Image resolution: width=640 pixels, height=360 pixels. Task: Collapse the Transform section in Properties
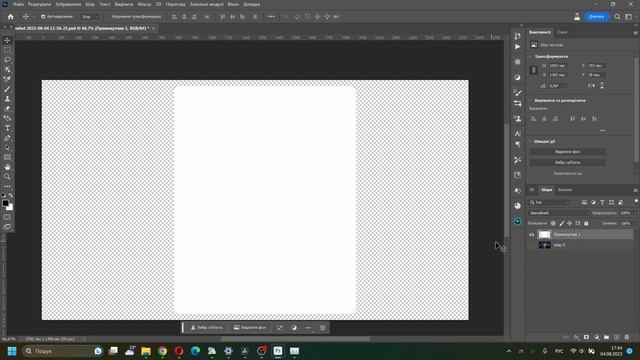click(531, 56)
